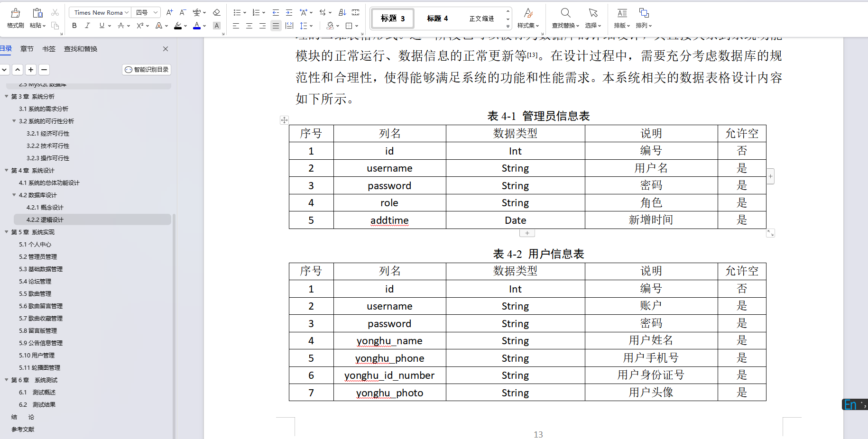The height and width of the screenshot is (439, 868).
Task: Click the navigation pane vertical scrollbar
Action: [x=174, y=325]
